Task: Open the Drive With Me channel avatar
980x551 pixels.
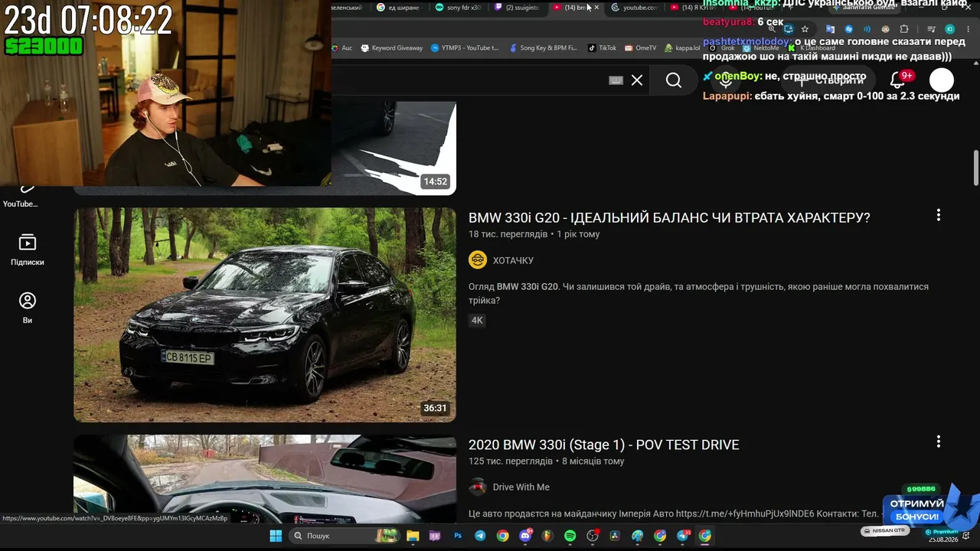Action: click(x=478, y=487)
